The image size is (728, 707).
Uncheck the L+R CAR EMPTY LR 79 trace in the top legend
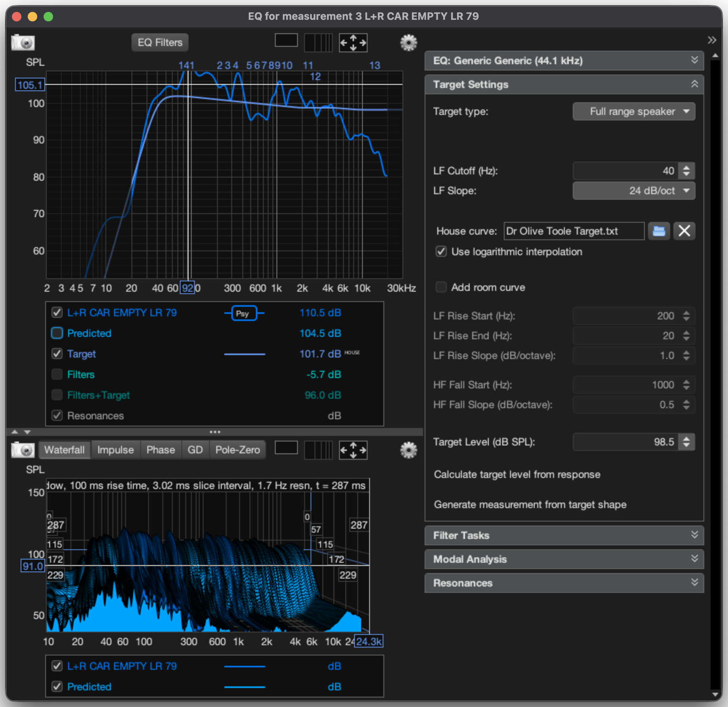pyautogui.click(x=57, y=313)
